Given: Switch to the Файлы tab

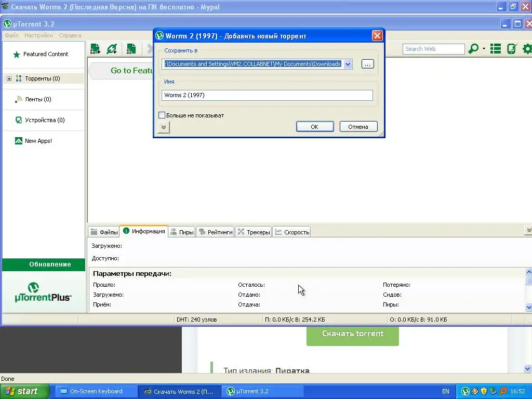Looking at the screenshot, I should [104, 232].
